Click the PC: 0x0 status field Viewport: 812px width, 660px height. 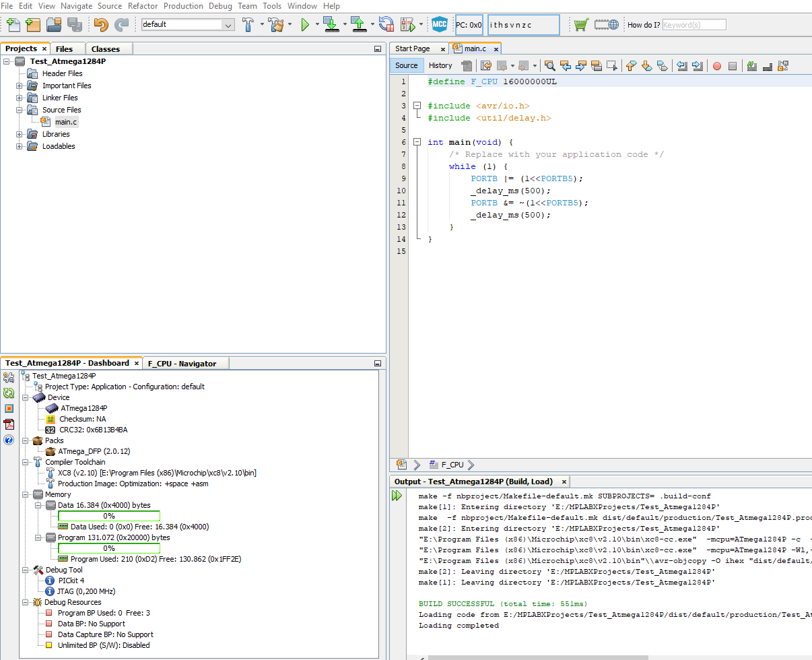point(469,25)
